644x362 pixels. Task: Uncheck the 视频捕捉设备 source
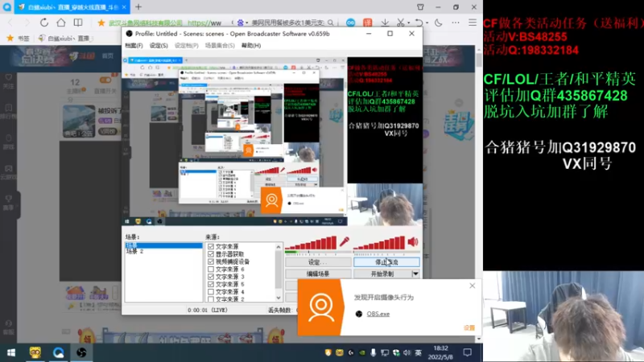pos(211,261)
